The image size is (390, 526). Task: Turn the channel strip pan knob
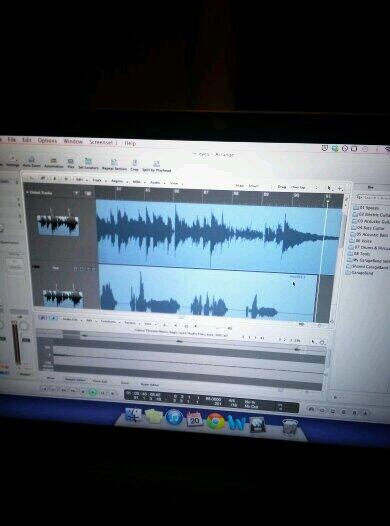(24, 325)
